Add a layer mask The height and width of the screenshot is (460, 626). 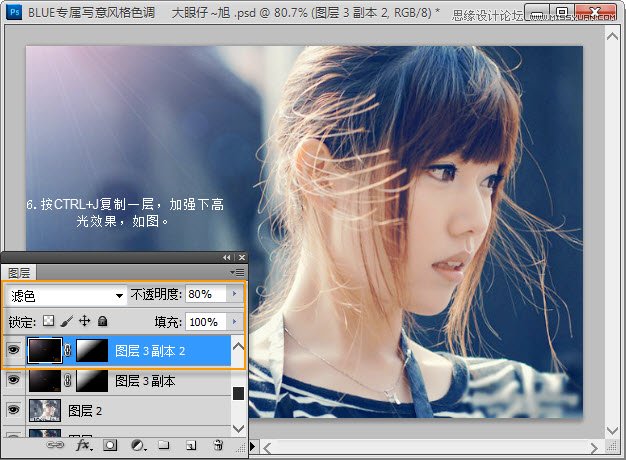[111, 444]
